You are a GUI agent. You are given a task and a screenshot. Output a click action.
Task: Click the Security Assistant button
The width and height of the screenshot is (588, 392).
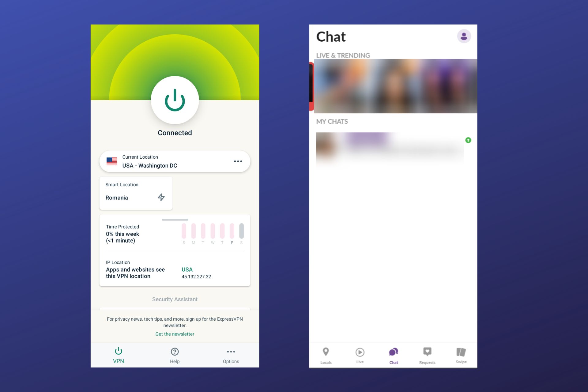coord(174,299)
